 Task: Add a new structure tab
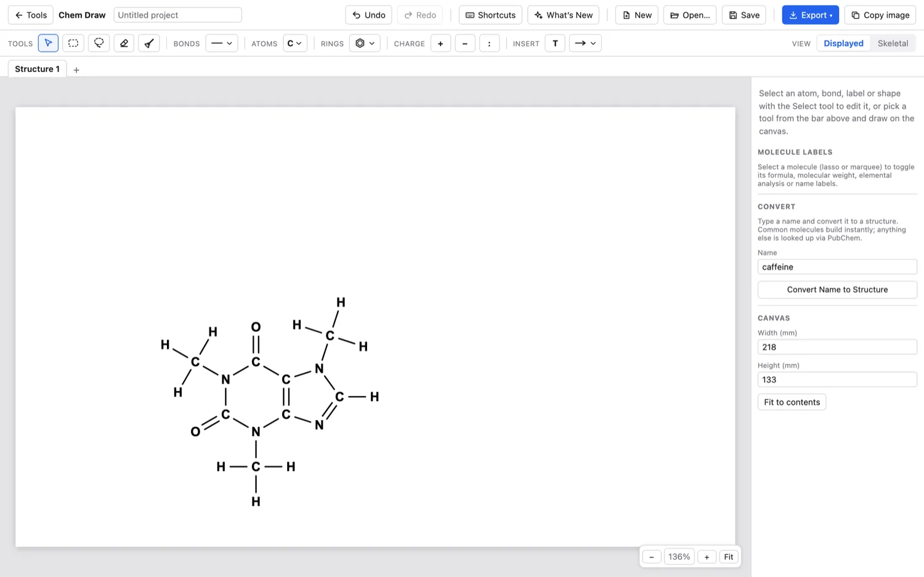[76, 70]
